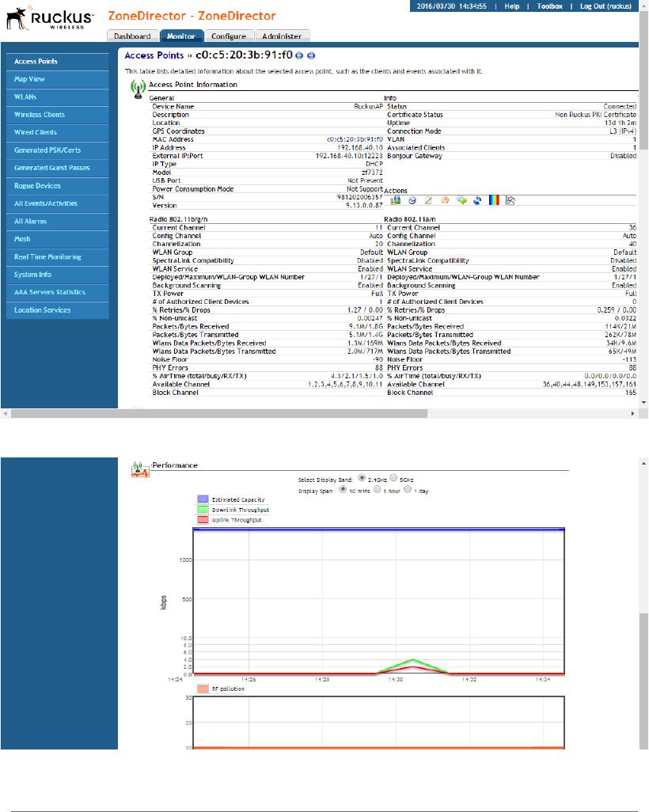
Task: Click the Help link in top bar
Action: (x=512, y=6)
